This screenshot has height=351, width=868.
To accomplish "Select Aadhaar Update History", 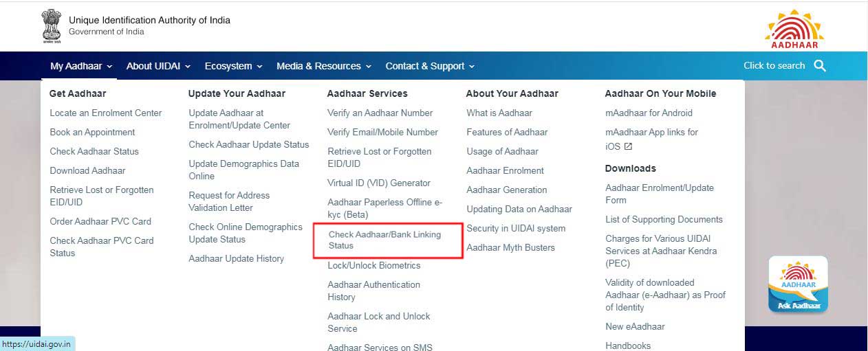I will point(236,258).
